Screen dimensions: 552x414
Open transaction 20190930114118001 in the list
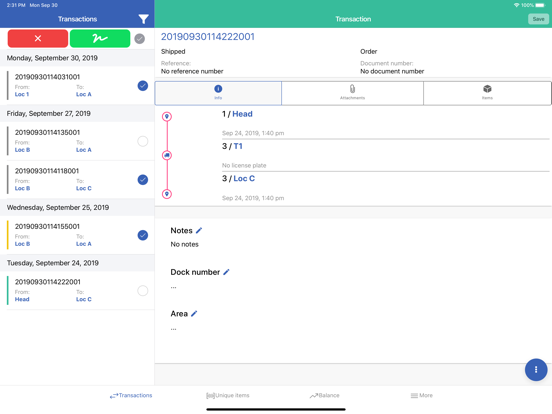tap(77, 180)
